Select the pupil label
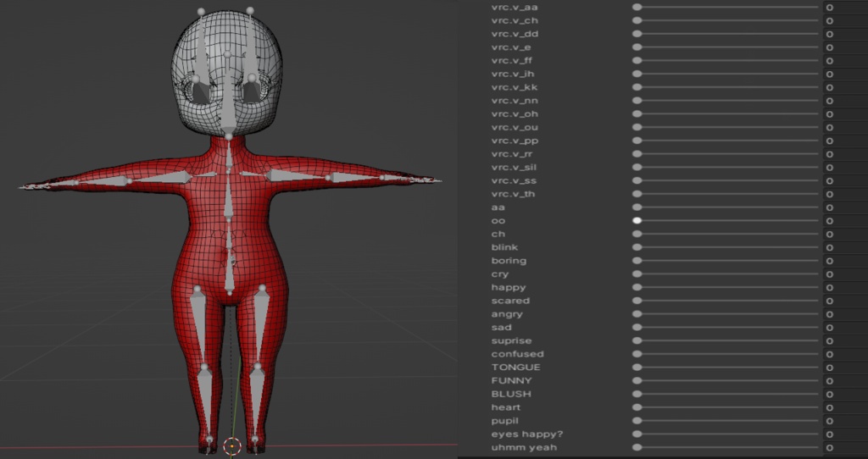Image resolution: width=868 pixels, height=459 pixels. tap(505, 421)
